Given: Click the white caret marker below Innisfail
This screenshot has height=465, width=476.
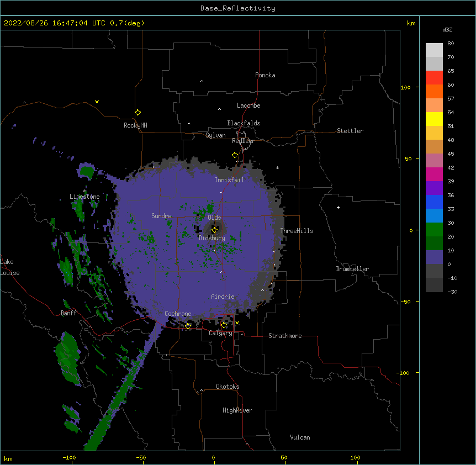Looking at the screenshot, I should click(221, 193).
